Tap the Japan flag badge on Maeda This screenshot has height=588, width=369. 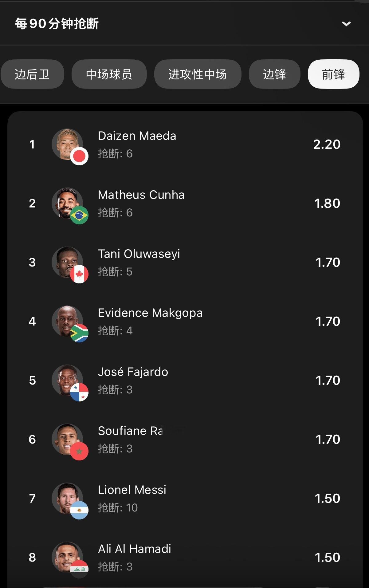coord(79,156)
